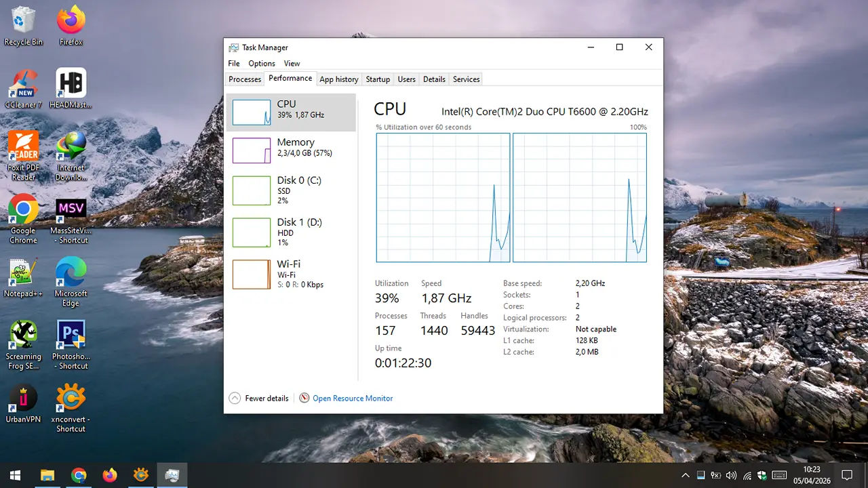The width and height of the screenshot is (868, 488).
Task: Select Memory in the performance sidebar
Action: pyautogui.click(x=291, y=150)
